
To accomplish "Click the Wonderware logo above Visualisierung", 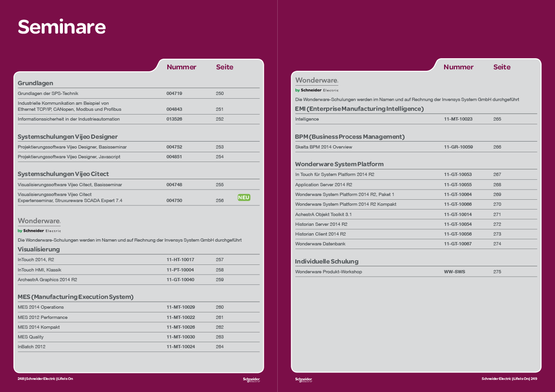I will click(x=39, y=225).
